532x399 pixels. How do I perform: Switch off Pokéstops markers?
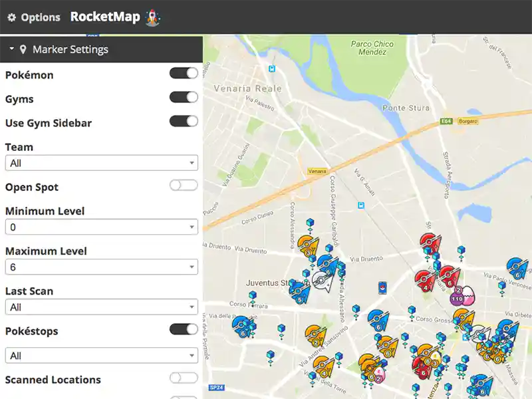pos(184,329)
